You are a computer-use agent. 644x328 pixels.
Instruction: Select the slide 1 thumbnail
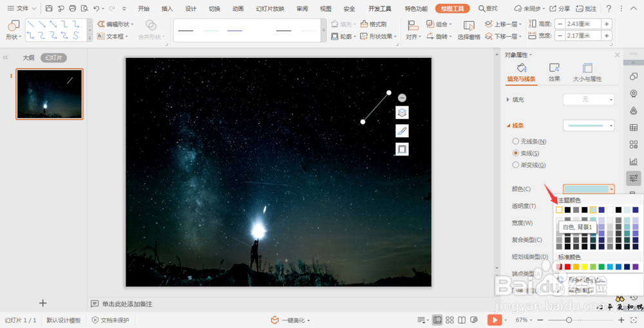50,94
